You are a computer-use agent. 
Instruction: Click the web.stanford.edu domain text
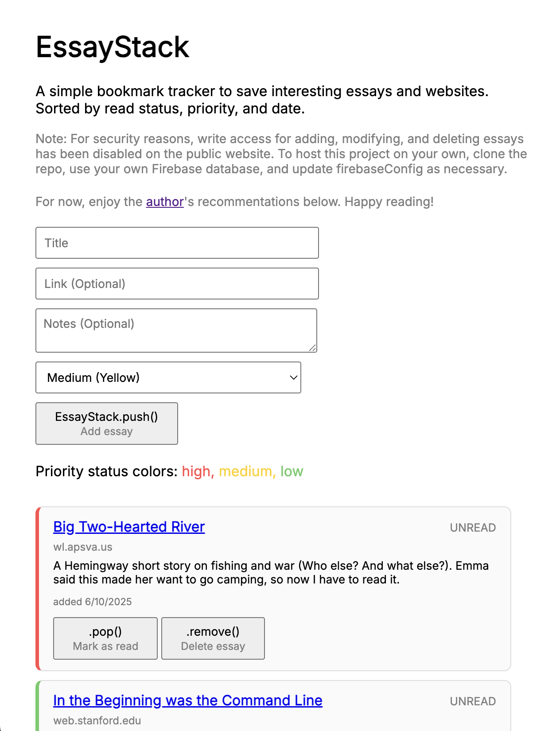click(97, 721)
